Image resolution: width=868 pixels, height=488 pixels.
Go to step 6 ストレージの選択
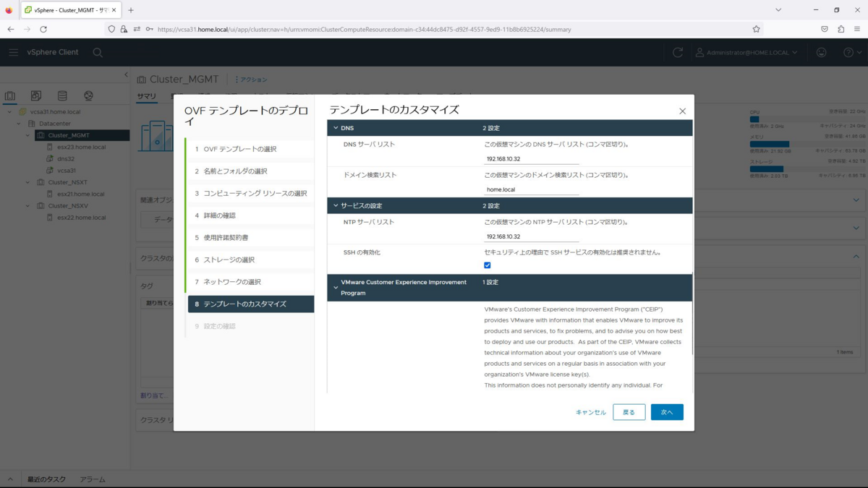point(250,260)
